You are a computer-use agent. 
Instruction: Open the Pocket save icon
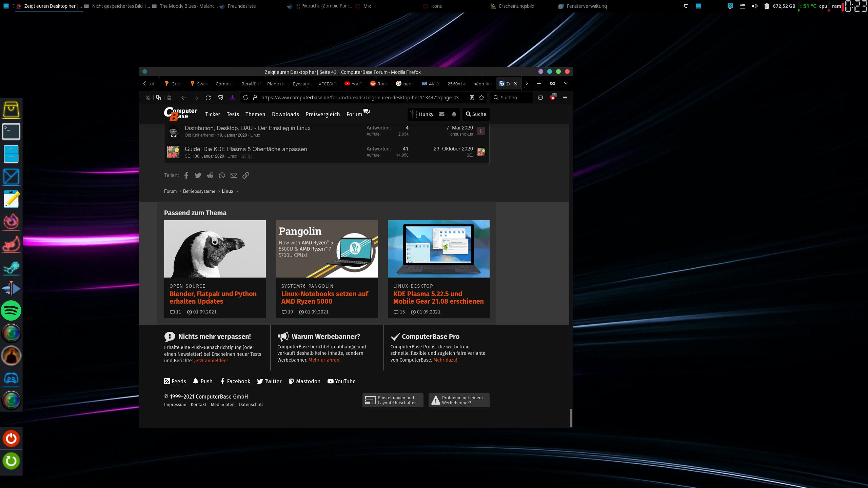point(540,98)
